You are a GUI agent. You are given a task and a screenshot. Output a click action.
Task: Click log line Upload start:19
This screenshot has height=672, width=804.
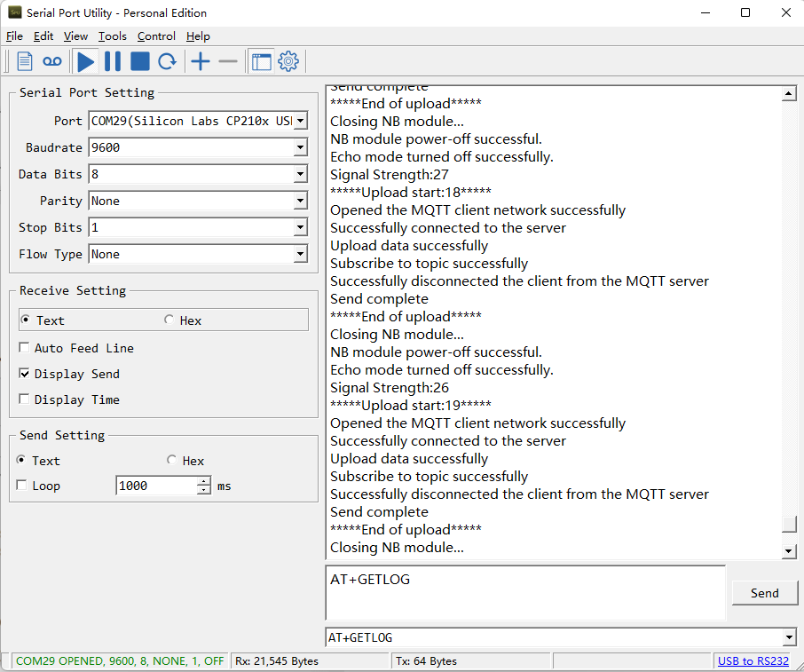pyautogui.click(x=411, y=406)
